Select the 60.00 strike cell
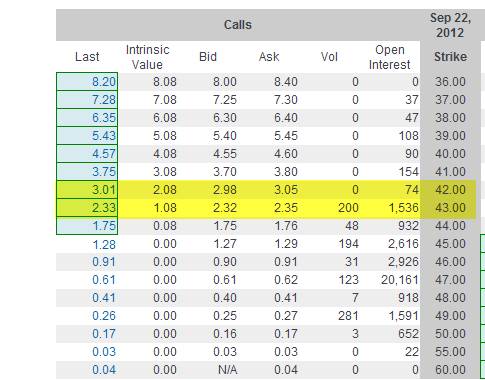 450,370
